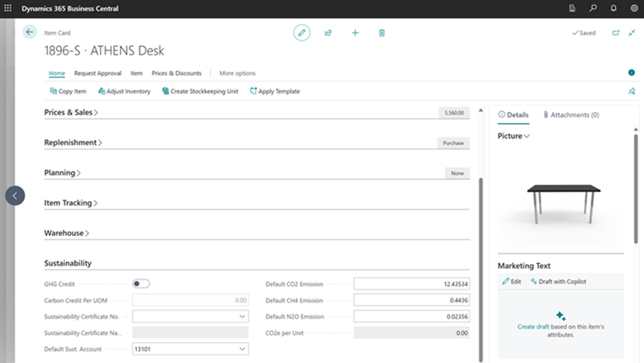
Task: Click the back arrow on Item Card
Action: 30,32
